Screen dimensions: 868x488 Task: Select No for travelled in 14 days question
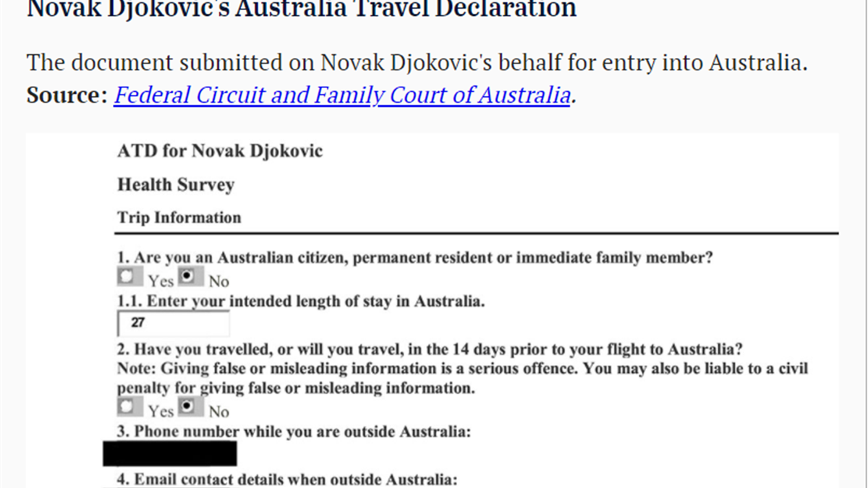pos(186,408)
